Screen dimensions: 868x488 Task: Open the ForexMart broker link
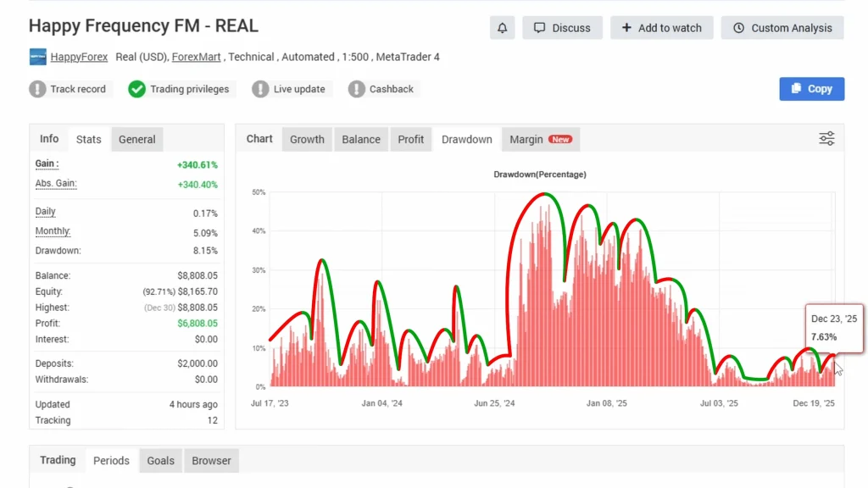pos(198,58)
